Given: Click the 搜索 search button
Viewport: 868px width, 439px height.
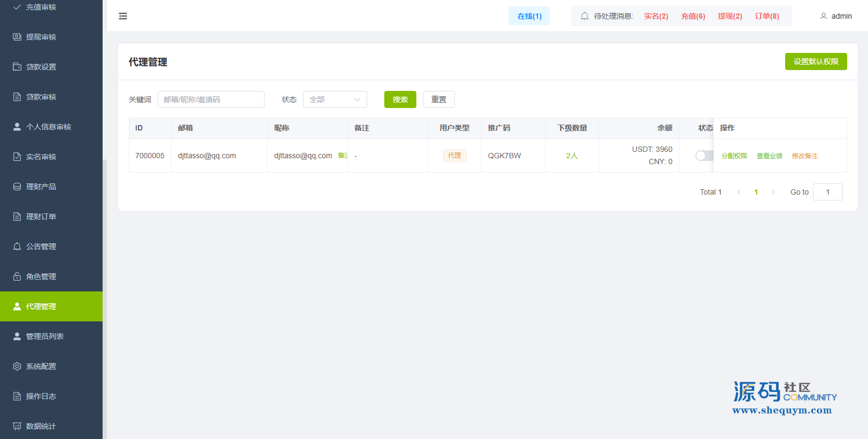Looking at the screenshot, I should click(400, 99).
